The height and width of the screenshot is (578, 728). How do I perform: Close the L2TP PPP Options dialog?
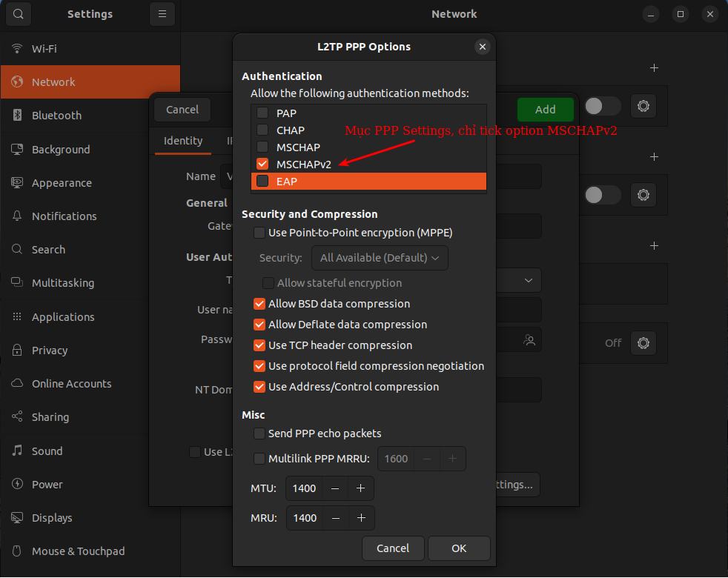[483, 47]
